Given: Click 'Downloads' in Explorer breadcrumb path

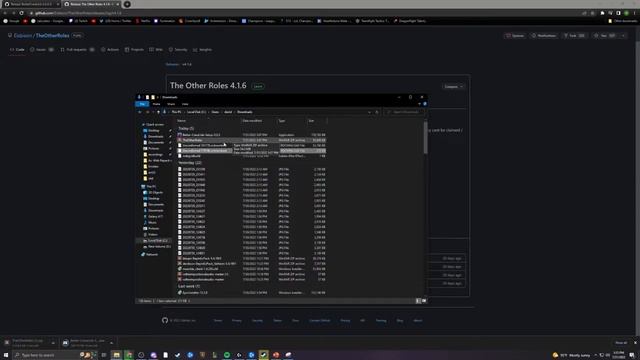Looking at the screenshot, I should click(x=245, y=112).
